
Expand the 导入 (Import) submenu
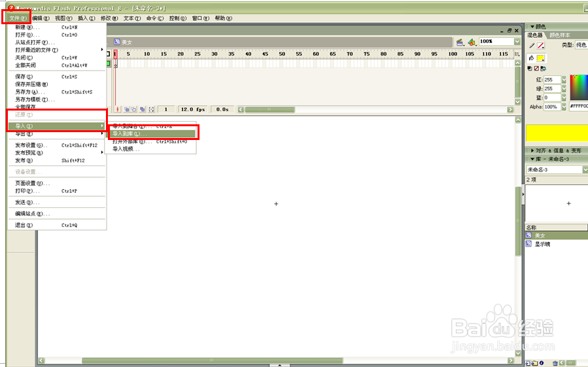(x=57, y=126)
